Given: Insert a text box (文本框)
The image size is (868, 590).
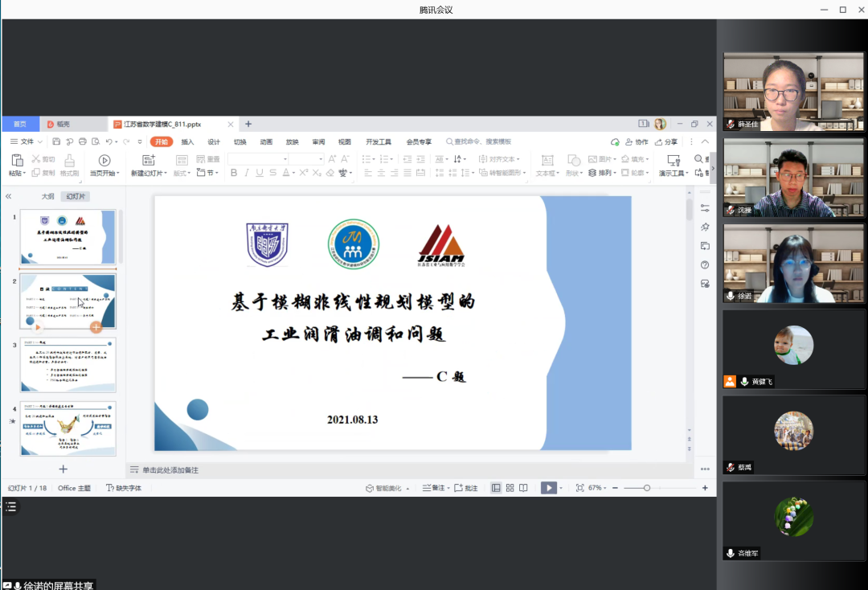Looking at the screenshot, I should (x=546, y=161).
